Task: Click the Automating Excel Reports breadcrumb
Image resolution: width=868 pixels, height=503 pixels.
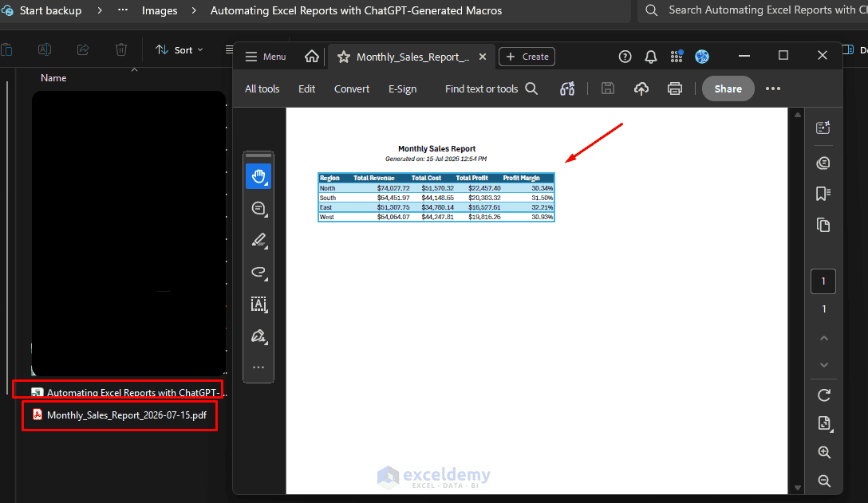Action: coord(356,10)
